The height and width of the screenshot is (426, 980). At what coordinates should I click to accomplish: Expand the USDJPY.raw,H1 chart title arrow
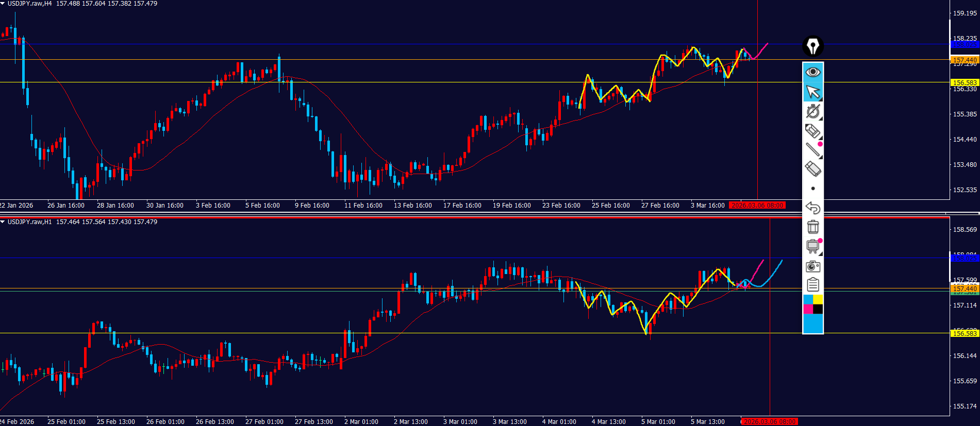(3, 222)
